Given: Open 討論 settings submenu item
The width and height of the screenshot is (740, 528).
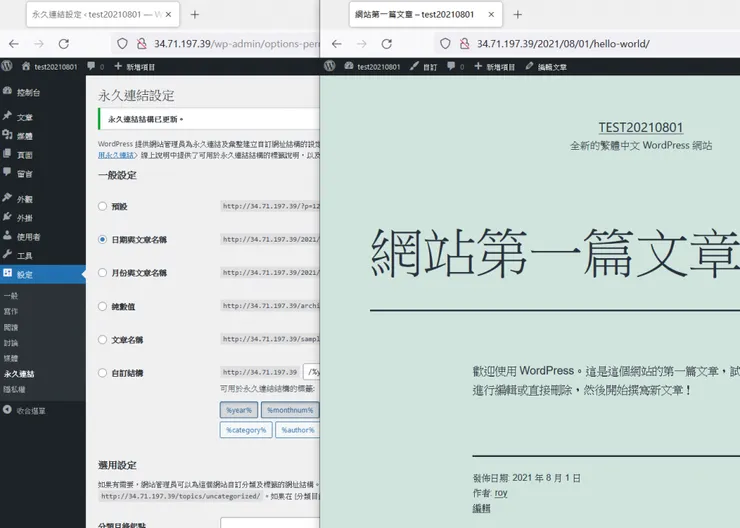Looking at the screenshot, I should [11, 343].
